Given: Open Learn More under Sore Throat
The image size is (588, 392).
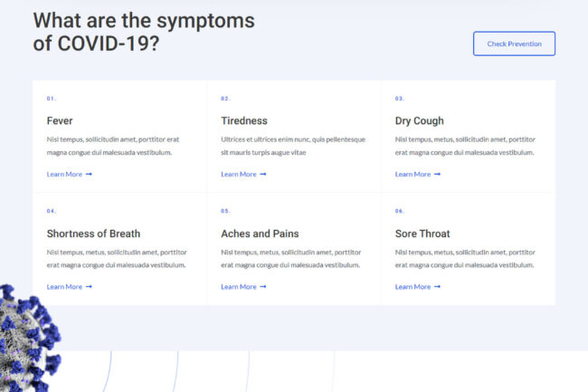Looking at the screenshot, I should 417,287.
